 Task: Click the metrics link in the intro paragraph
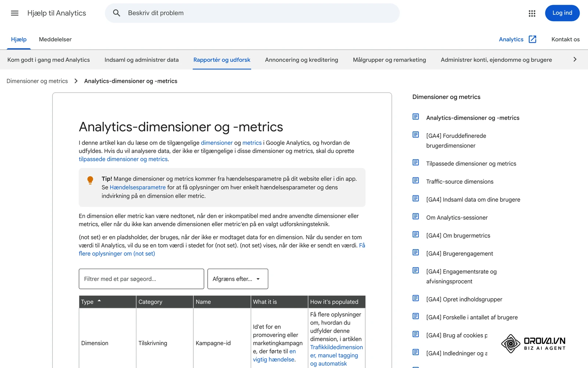[x=252, y=143]
